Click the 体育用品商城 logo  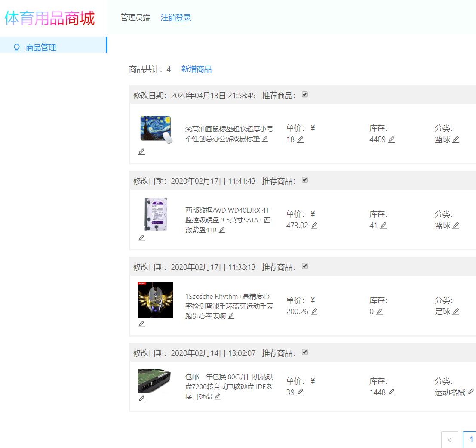(x=49, y=18)
